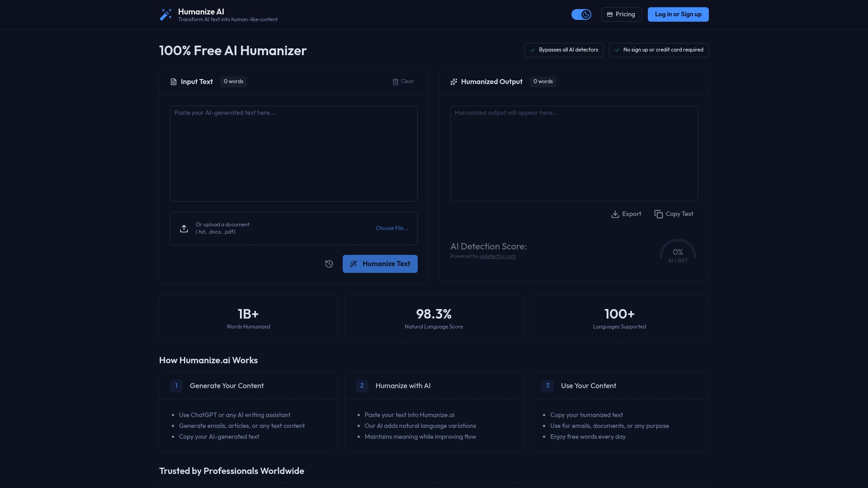
Task: Click the Bypasses all AI detectors checkmark badge
Action: pyautogui.click(x=563, y=50)
